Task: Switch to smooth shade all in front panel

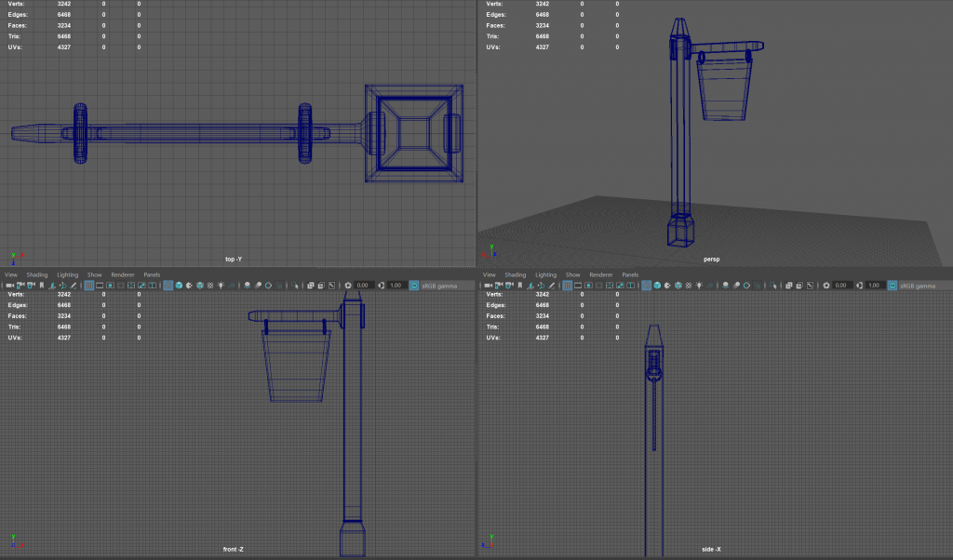Action: click(179, 286)
